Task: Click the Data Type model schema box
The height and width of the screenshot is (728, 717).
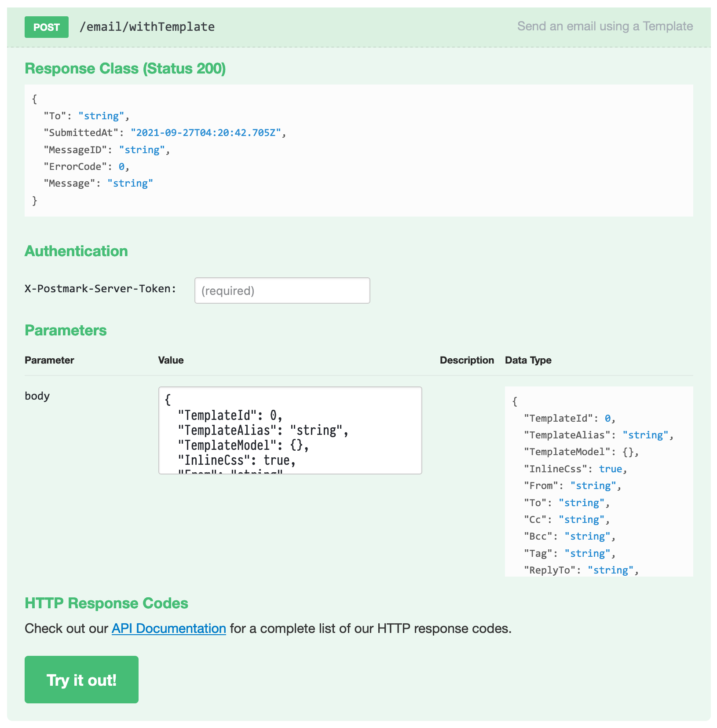Action: click(599, 482)
